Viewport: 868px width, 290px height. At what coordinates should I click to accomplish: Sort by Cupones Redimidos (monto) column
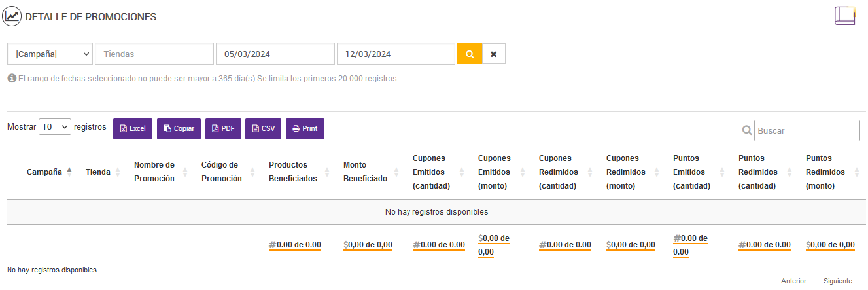tap(626, 172)
